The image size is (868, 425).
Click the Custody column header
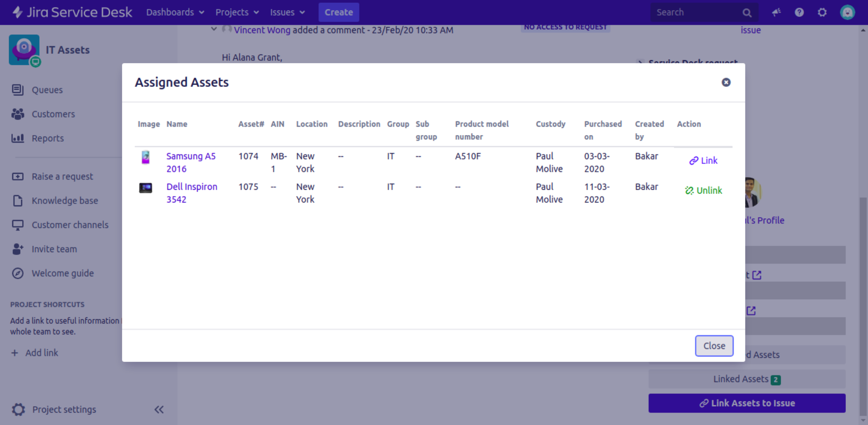tap(551, 124)
